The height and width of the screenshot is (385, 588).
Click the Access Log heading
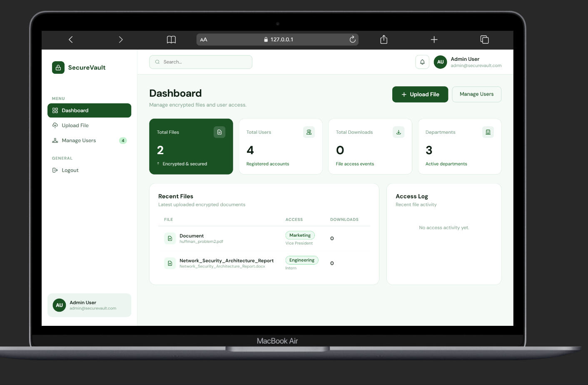[x=412, y=196]
